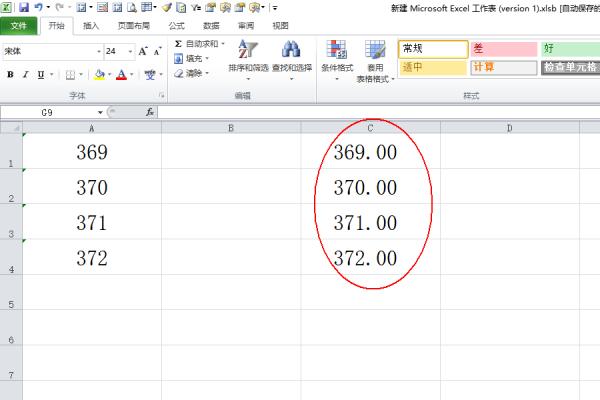Screen dimensions: 600x400
Task: Click the 填充 fill button
Action: pyautogui.click(x=192, y=59)
